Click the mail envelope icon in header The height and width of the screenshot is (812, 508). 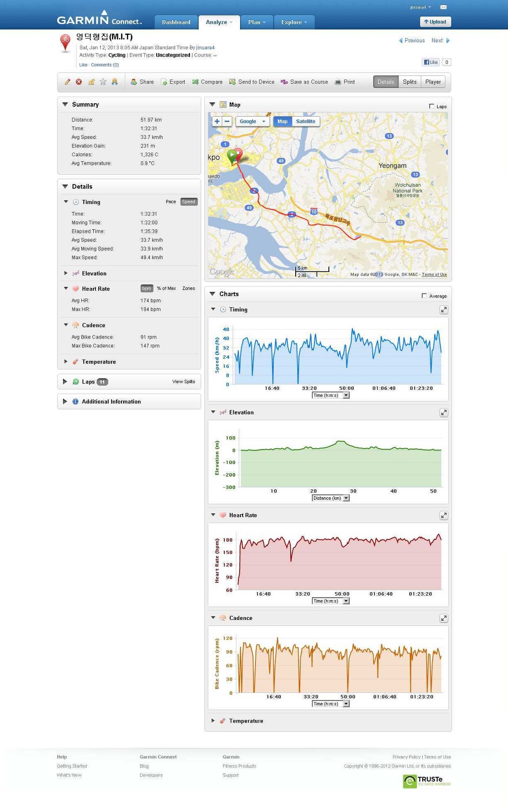(x=444, y=7)
